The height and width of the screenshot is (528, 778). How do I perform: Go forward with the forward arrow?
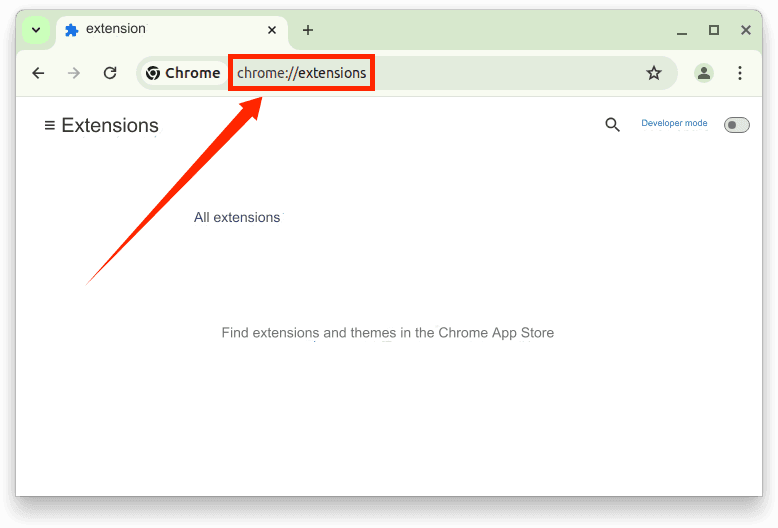pyautogui.click(x=74, y=73)
